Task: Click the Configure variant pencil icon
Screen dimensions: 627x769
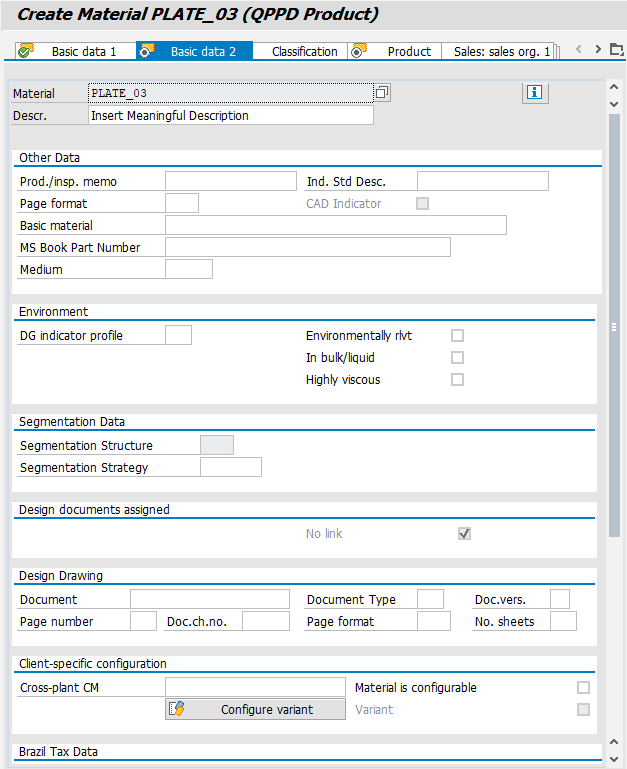Action: 178,709
